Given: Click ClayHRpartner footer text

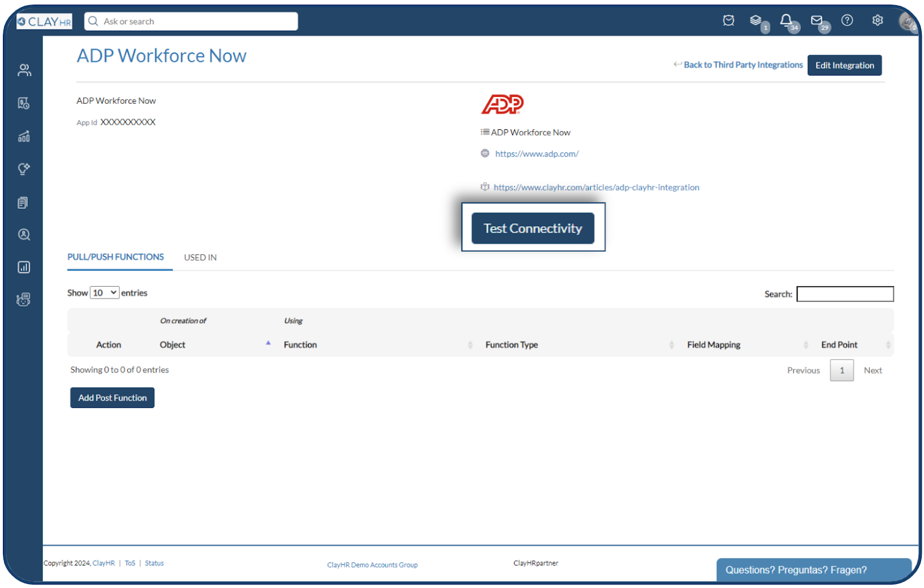Looking at the screenshot, I should [x=536, y=563].
